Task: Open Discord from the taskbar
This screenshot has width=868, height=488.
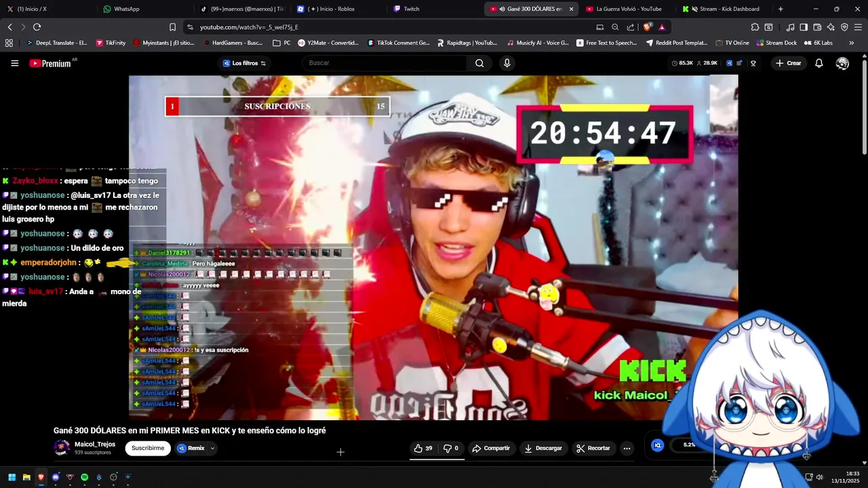Action: 56,477
